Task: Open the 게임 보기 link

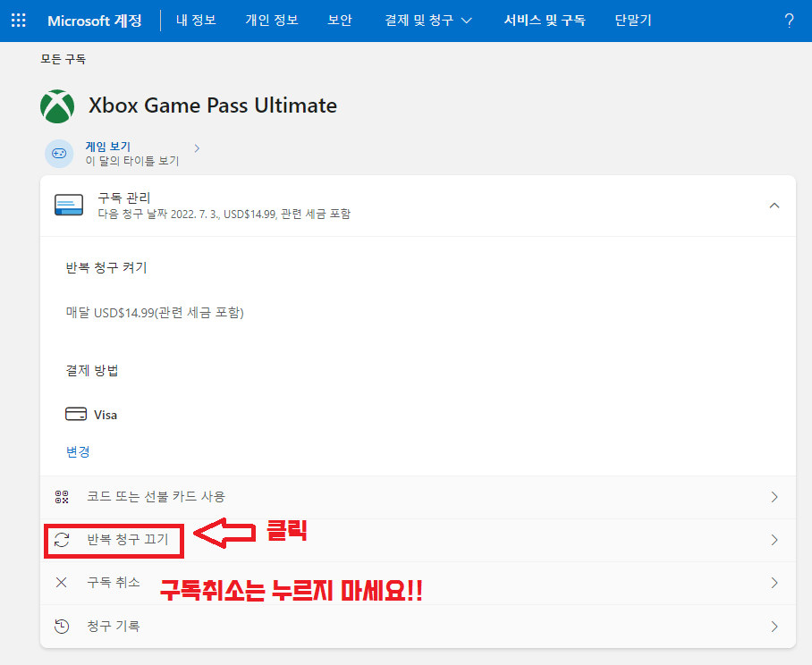Action: tap(107, 147)
